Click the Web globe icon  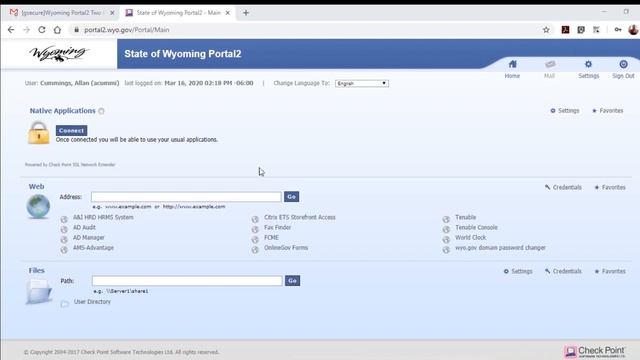tap(38, 206)
